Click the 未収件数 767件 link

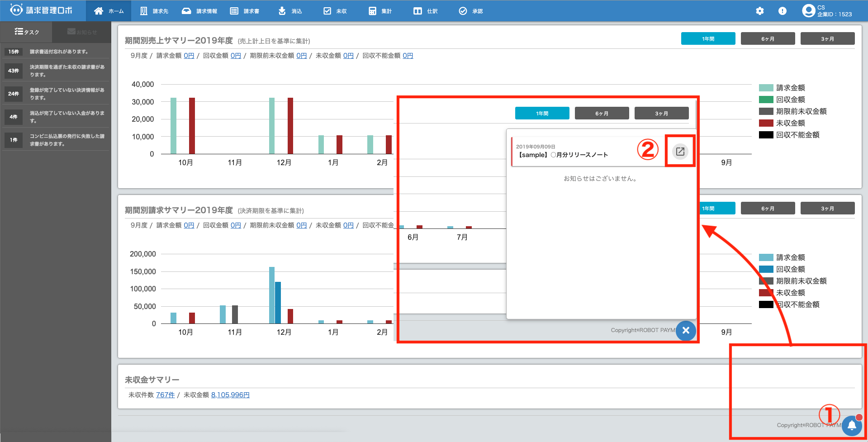tap(165, 395)
